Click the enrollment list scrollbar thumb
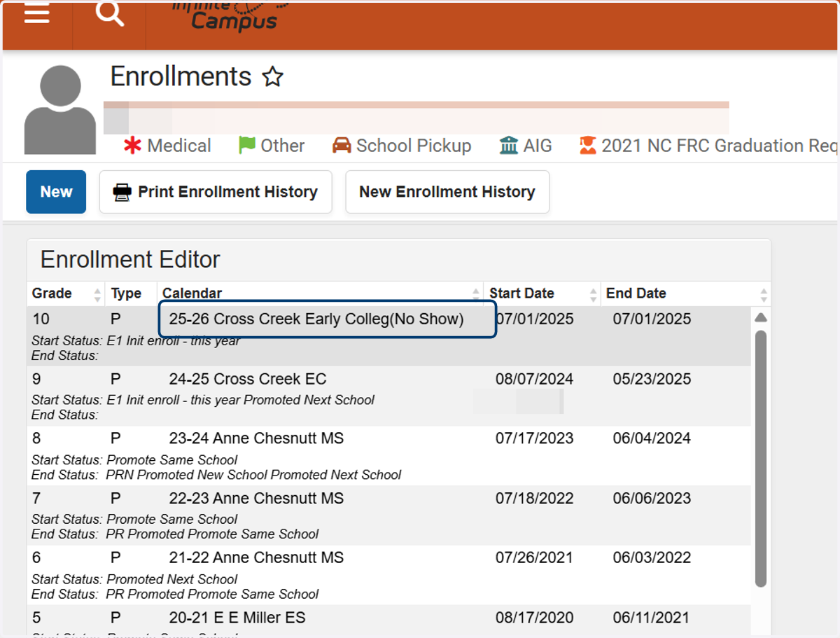This screenshot has height=638, width=840. [761, 459]
